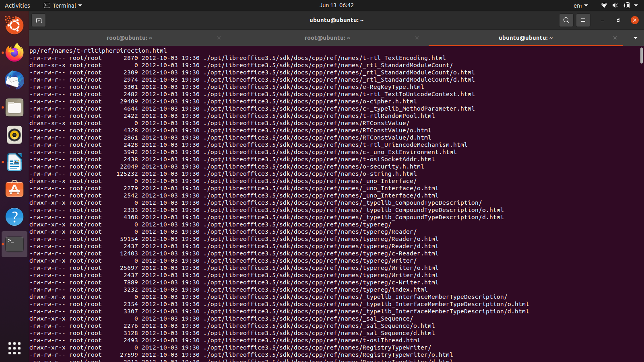Close the first root@ubuntu tab
This screenshot has height=362, width=644.
pyautogui.click(x=219, y=38)
